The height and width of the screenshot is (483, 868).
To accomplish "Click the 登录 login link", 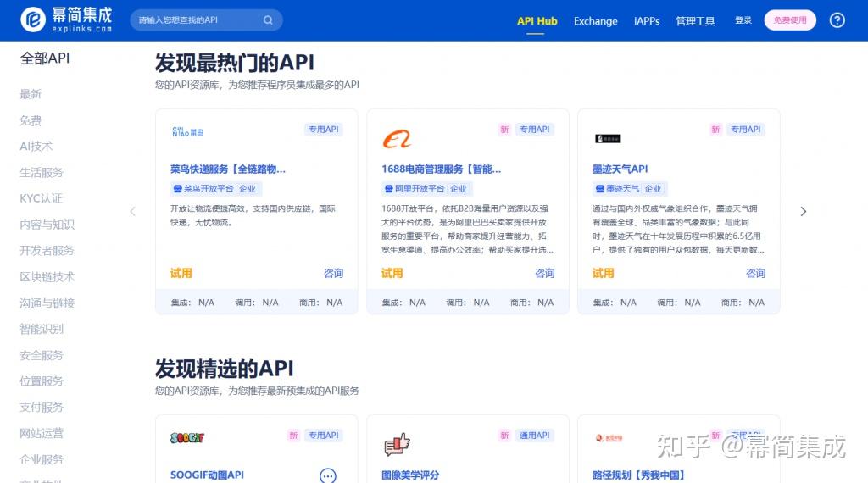I will 743,20.
